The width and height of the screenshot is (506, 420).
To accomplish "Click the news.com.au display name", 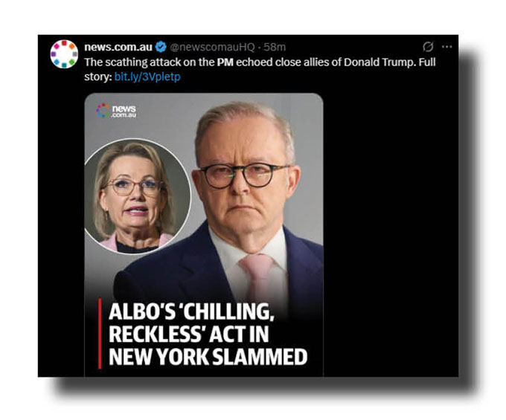I will [x=118, y=47].
